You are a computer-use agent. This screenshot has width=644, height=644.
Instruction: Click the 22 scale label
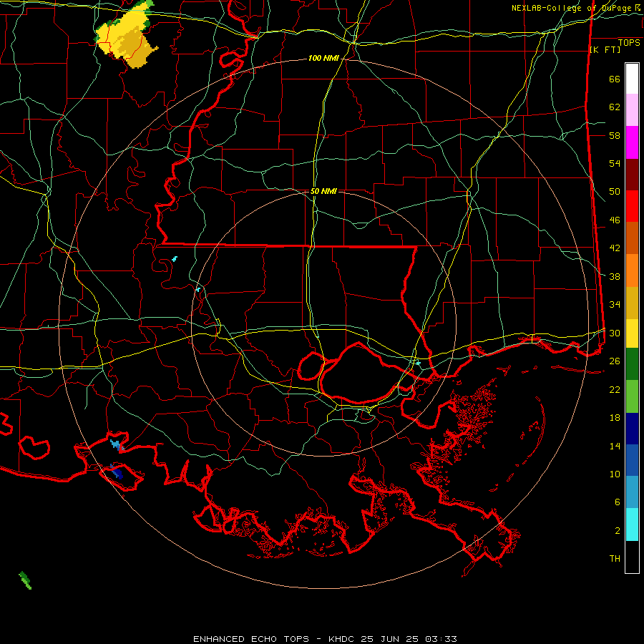point(615,389)
